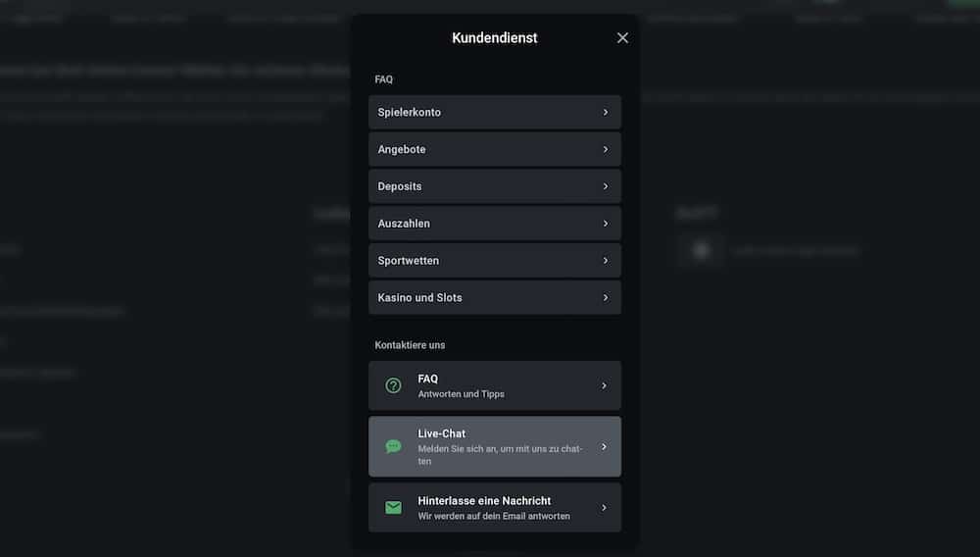This screenshot has width=980, height=557.
Task: Click the arrow on the Live-Chat row
Action: coord(604,447)
